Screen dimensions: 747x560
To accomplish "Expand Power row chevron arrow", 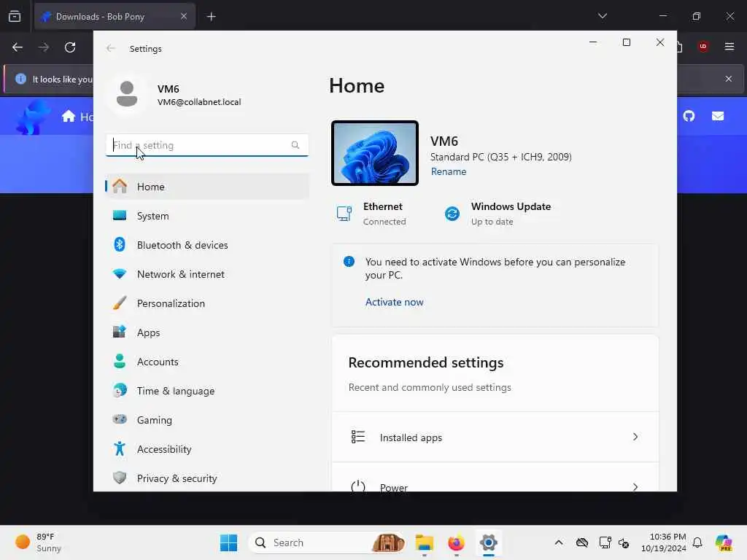I will click(635, 486).
